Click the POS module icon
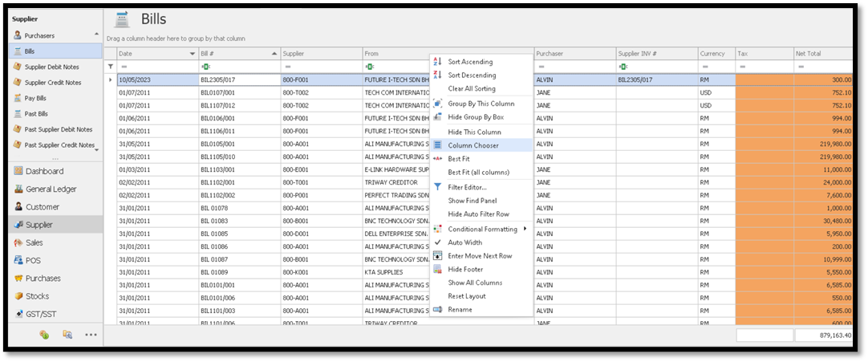Viewport: 868px width, 362px height. point(18,260)
